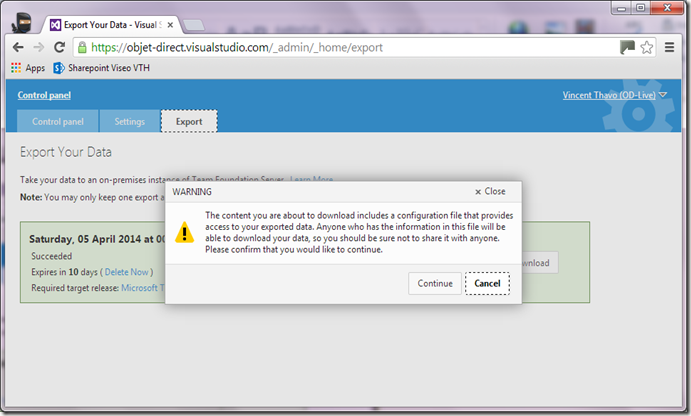Open the Control panel breadcrumb link

[x=44, y=95]
